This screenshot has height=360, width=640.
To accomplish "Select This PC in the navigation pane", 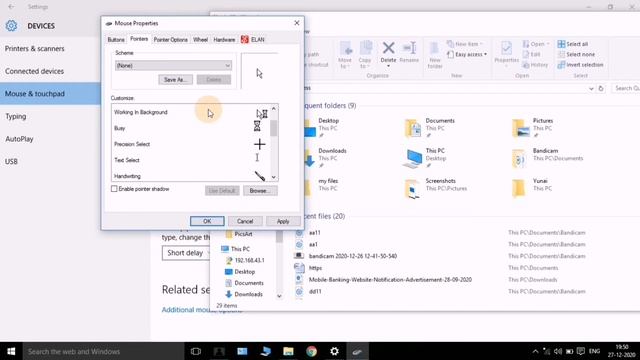I will coord(235,249).
